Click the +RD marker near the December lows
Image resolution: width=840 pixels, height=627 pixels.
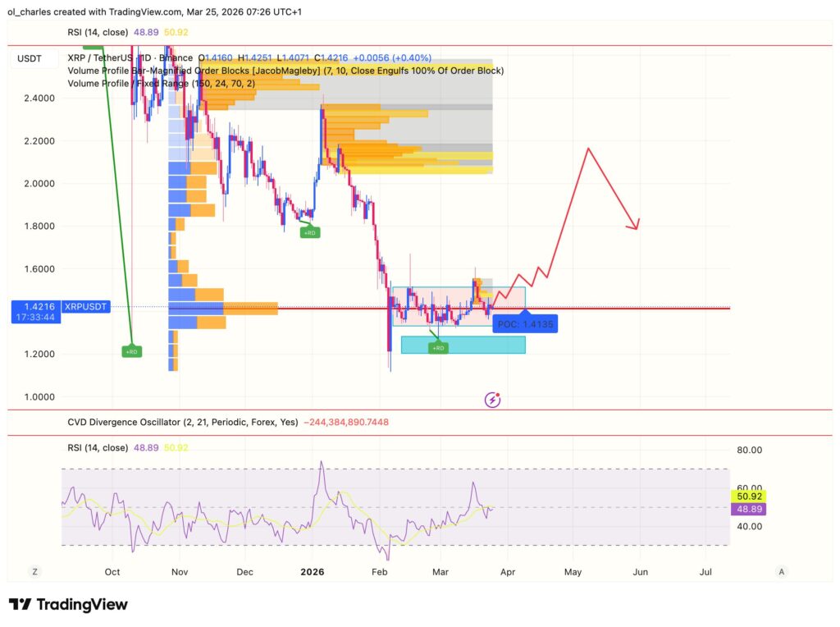click(x=312, y=231)
